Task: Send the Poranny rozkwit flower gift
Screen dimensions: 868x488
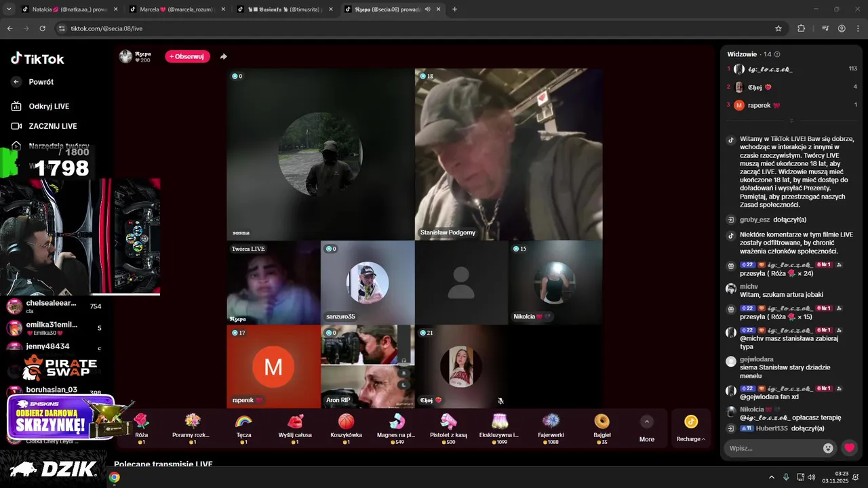Action: [192, 428]
